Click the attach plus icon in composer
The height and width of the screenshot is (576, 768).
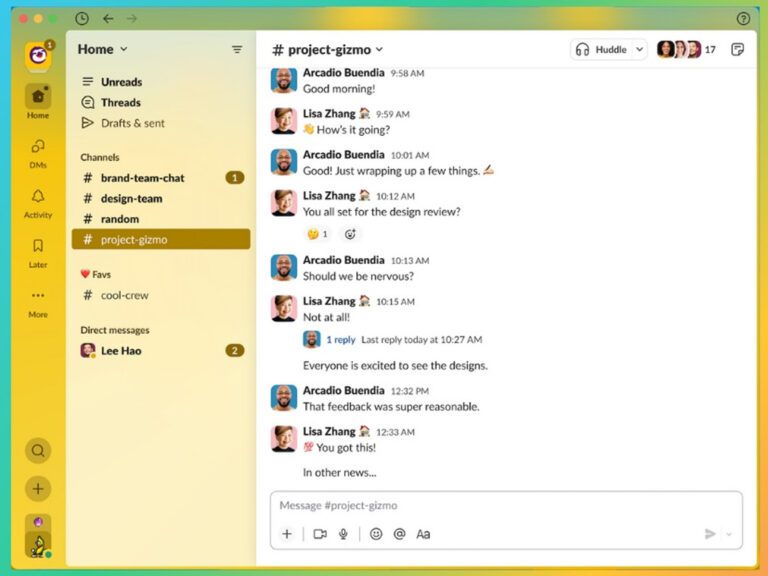coord(287,534)
